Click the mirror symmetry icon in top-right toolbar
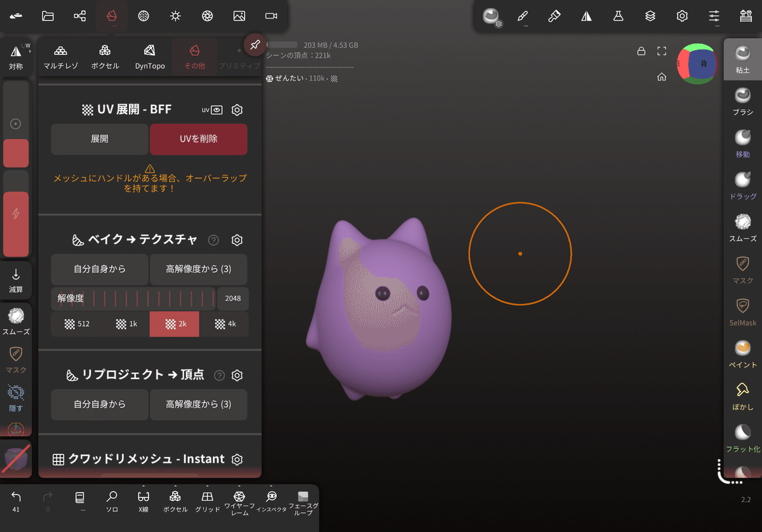The width and height of the screenshot is (762, 532). coord(586,16)
